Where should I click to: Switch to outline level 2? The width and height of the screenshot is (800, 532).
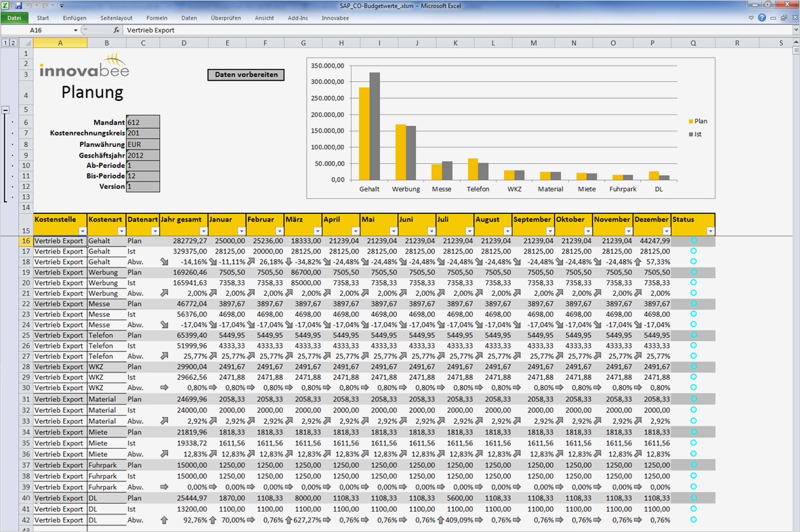pos(13,43)
